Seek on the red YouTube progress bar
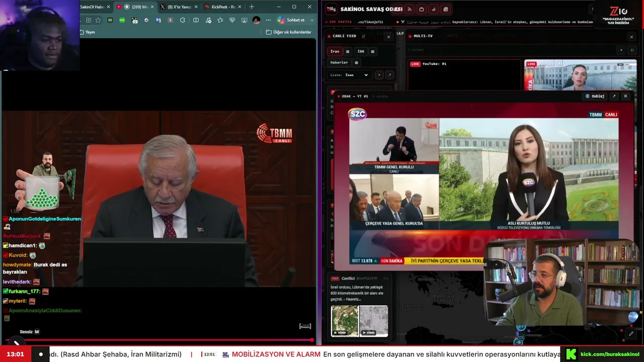Image resolution: width=644 pixels, height=362 pixels. (x=158, y=340)
